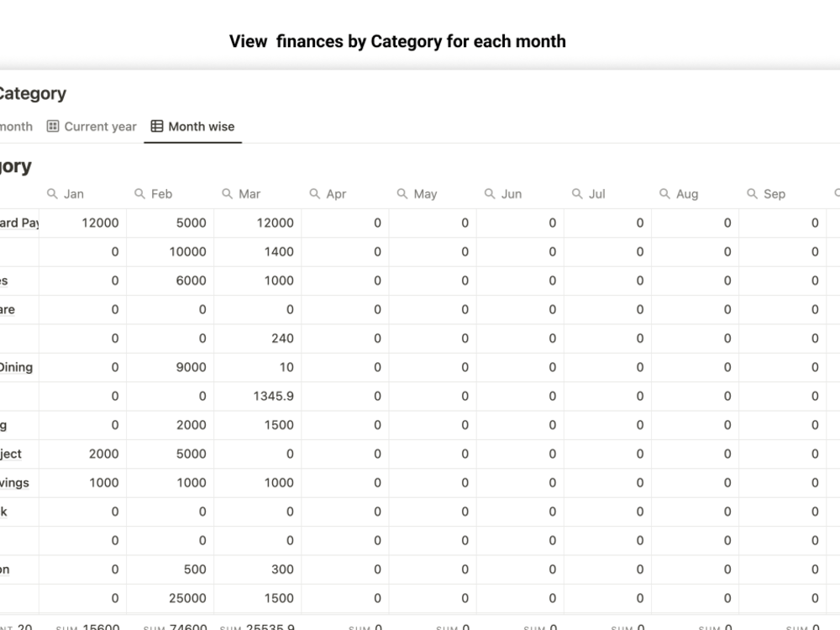
Task: Click the Apr column search icon
Action: [x=314, y=193]
